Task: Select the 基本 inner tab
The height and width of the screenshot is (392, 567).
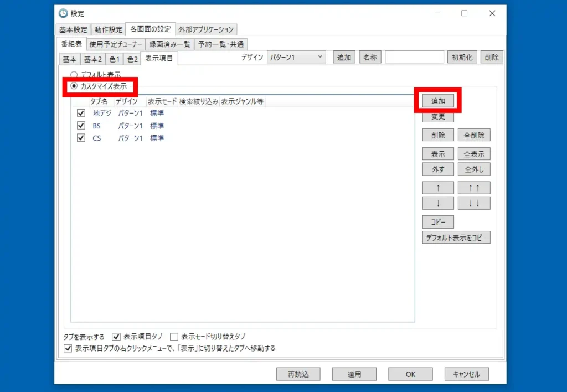Action: click(69, 59)
